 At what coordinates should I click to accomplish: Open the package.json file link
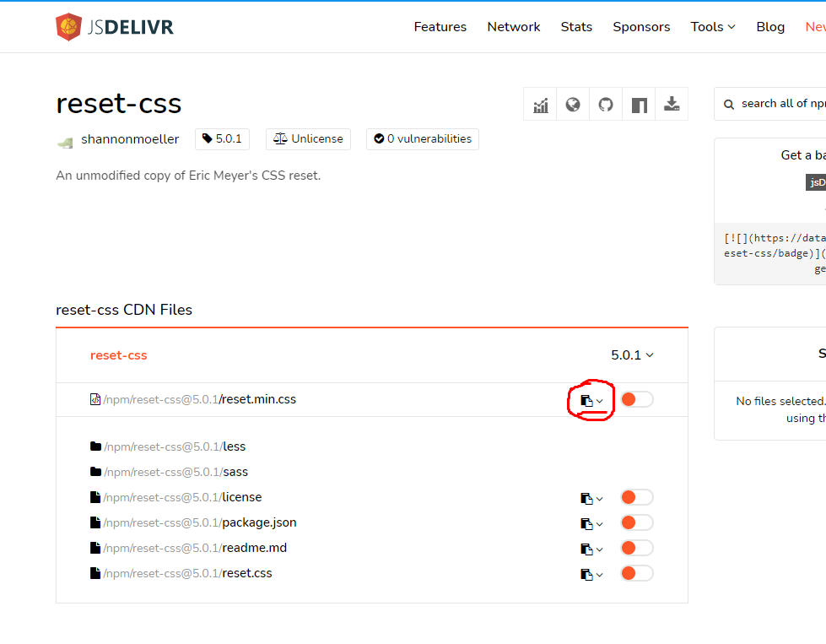[200, 522]
